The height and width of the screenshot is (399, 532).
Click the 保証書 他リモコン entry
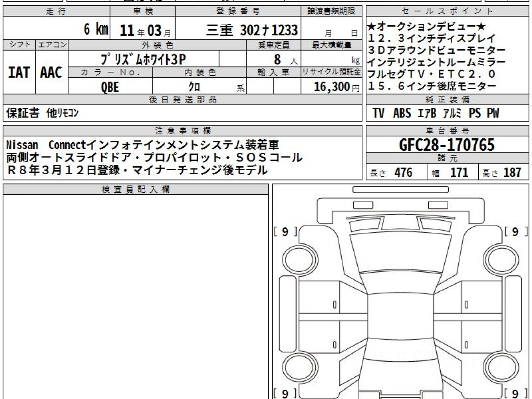pos(43,113)
